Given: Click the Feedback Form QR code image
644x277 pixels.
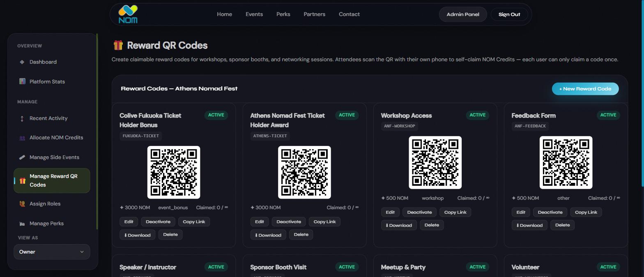Looking at the screenshot, I should (x=566, y=162).
